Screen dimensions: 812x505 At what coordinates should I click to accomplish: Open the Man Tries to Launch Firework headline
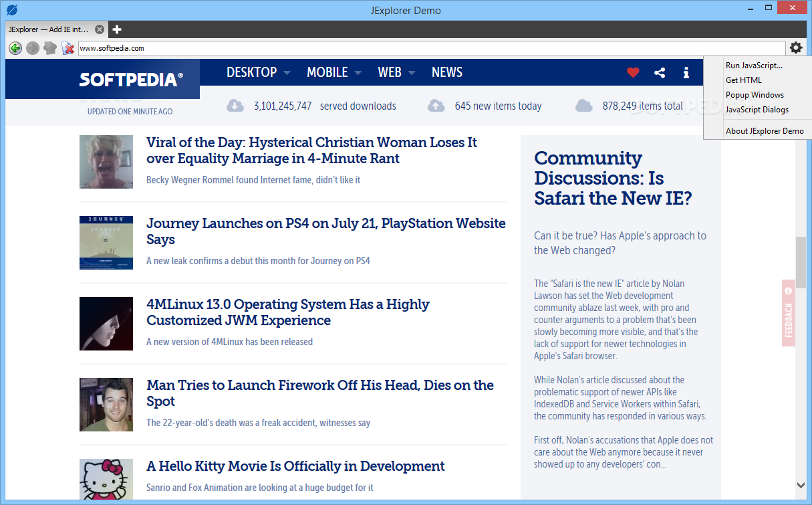click(320, 393)
